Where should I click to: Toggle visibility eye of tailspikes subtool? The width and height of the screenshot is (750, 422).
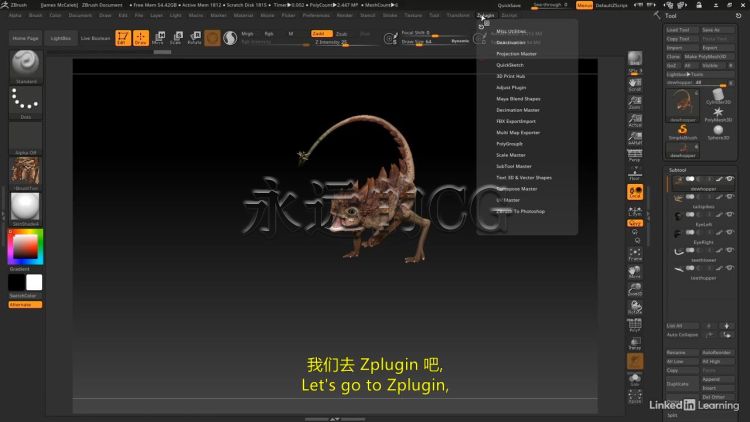tap(729, 197)
